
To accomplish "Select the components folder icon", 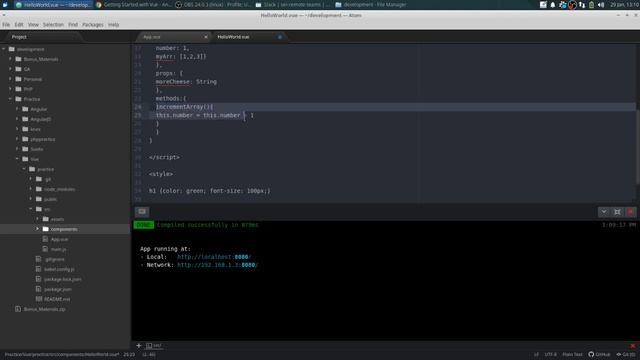I will (x=46, y=229).
